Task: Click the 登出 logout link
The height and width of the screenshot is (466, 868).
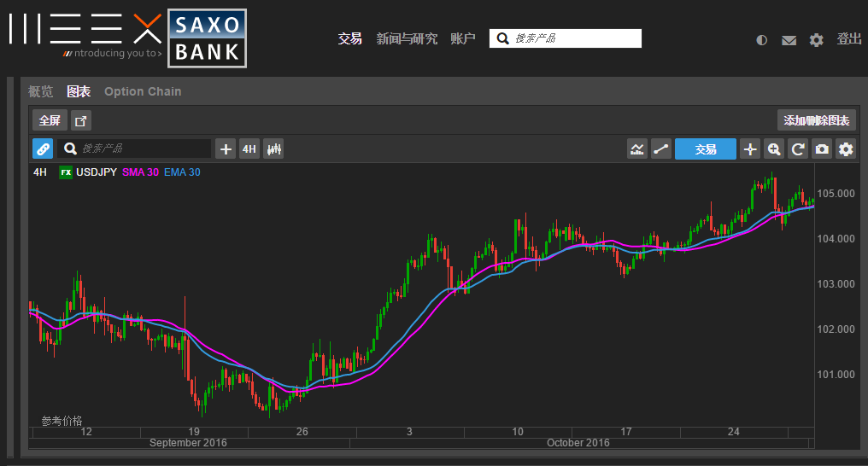Action: [x=849, y=38]
